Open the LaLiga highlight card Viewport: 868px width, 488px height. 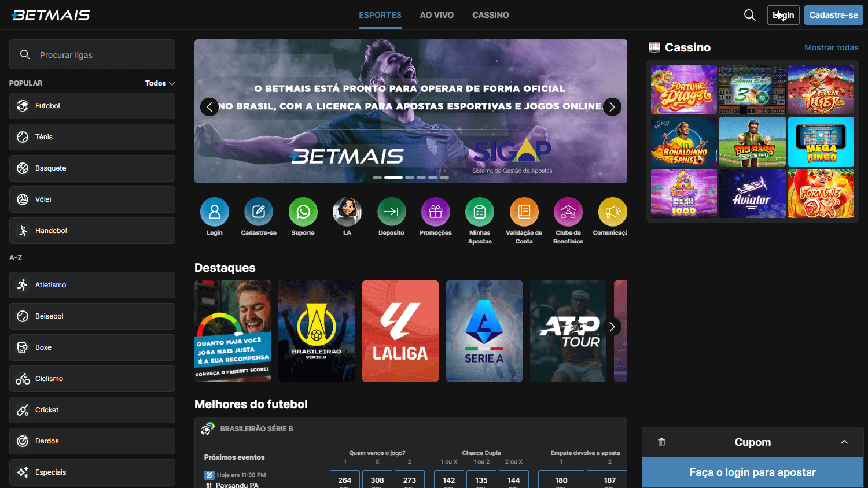point(400,331)
